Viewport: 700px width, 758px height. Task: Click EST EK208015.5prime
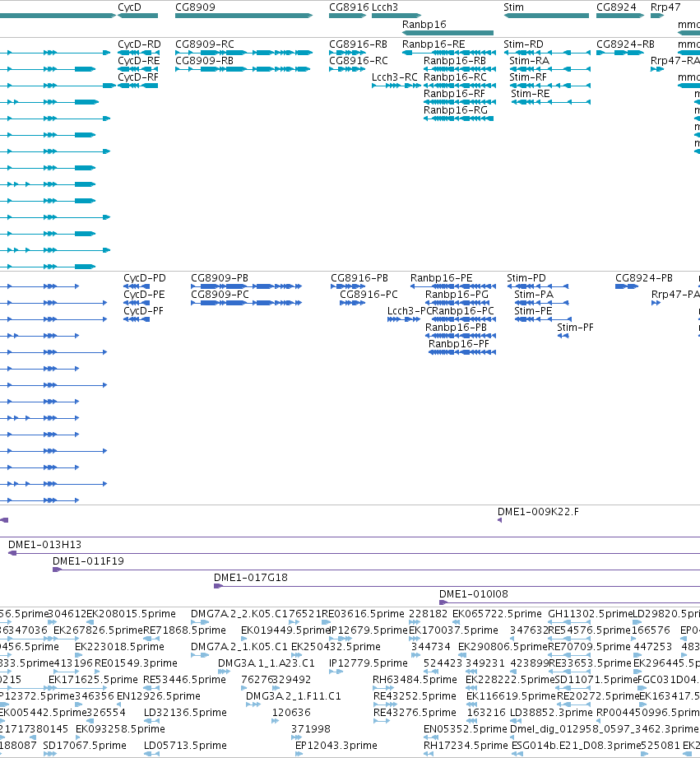[x=131, y=614]
